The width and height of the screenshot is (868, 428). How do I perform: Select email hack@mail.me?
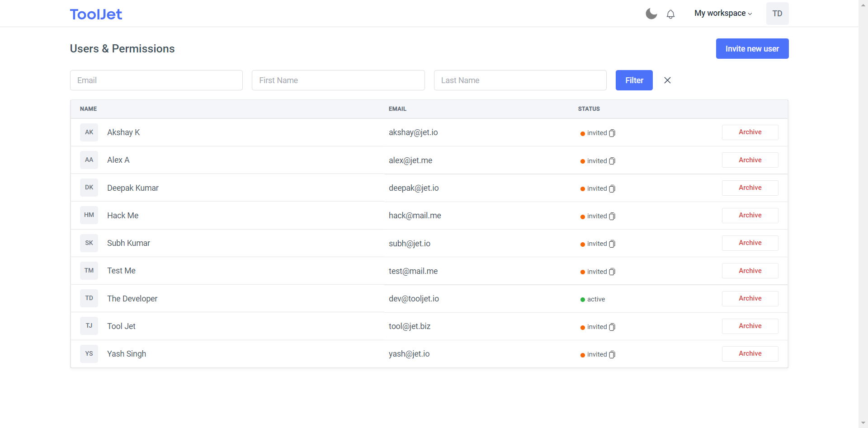[x=415, y=216]
